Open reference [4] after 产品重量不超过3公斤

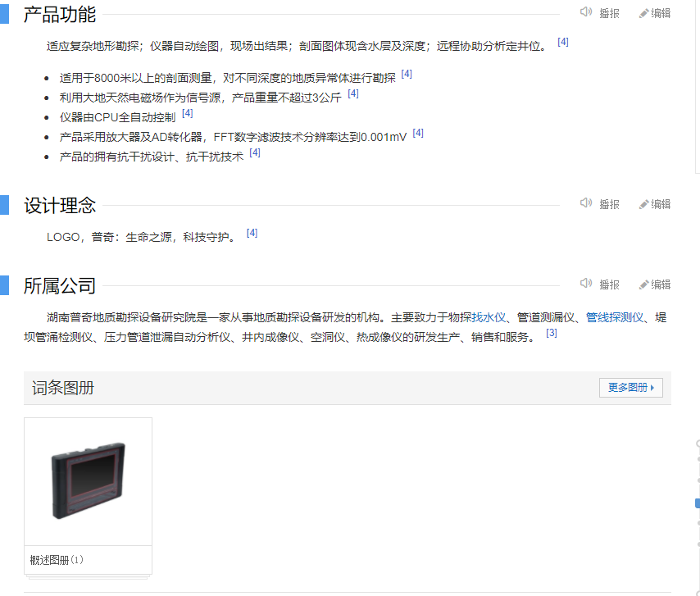[353, 93]
